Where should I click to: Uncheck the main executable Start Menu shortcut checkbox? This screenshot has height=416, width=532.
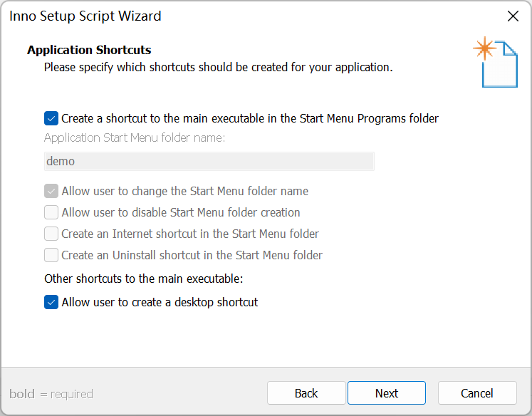[51, 118]
